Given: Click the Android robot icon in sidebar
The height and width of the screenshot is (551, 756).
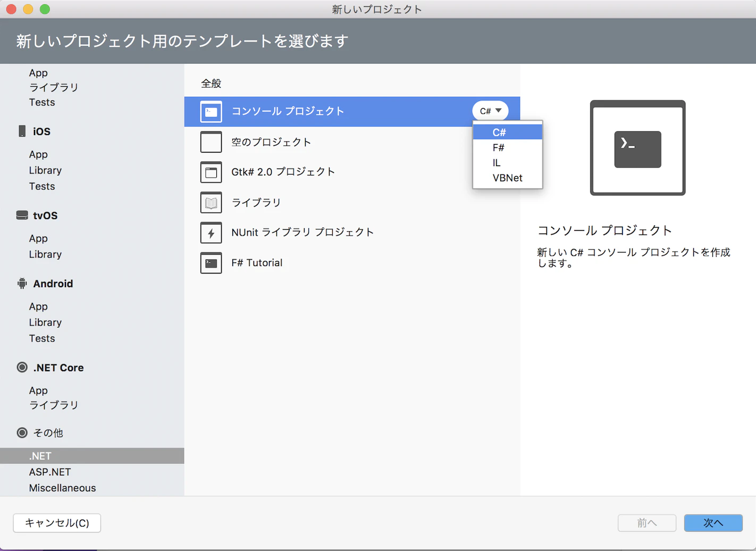Looking at the screenshot, I should coord(22,283).
